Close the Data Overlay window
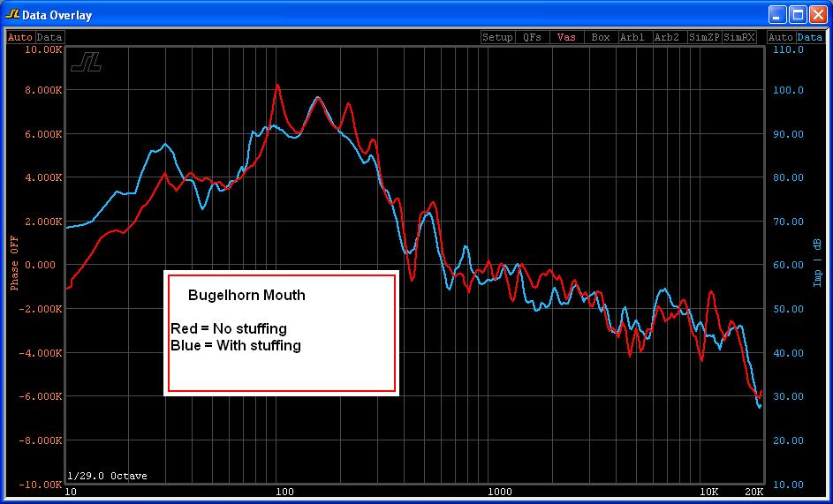 pos(817,15)
